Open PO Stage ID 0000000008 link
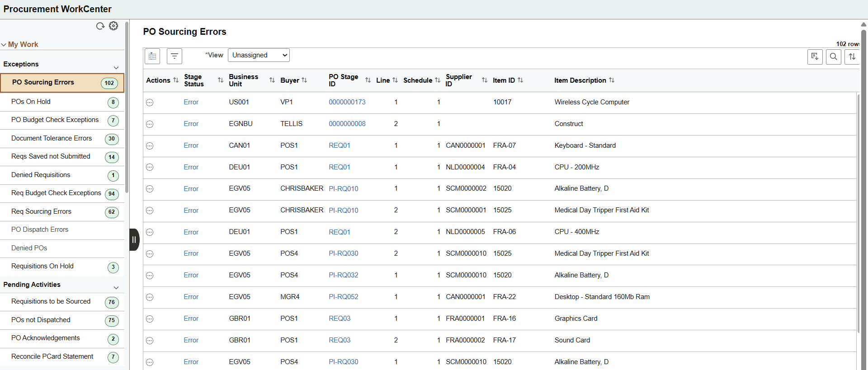This screenshot has width=868, height=370. [347, 124]
